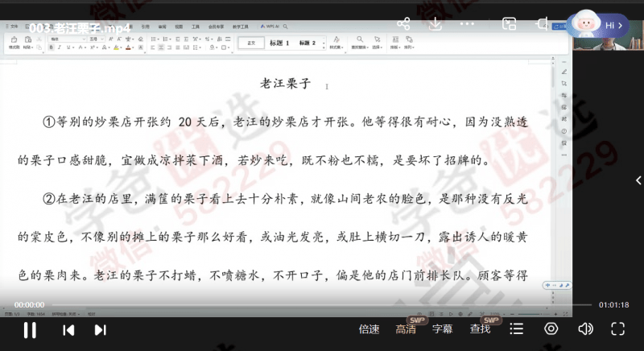The image size is (644, 351).
Task: Increase paragraph indent
Action: (186, 39)
